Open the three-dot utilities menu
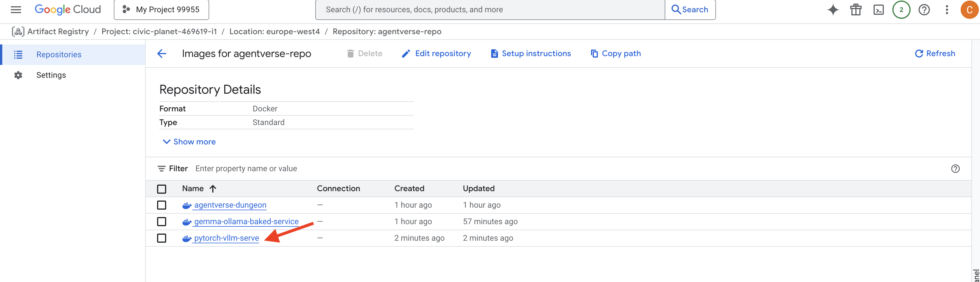The height and width of the screenshot is (282, 980). tap(946, 9)
